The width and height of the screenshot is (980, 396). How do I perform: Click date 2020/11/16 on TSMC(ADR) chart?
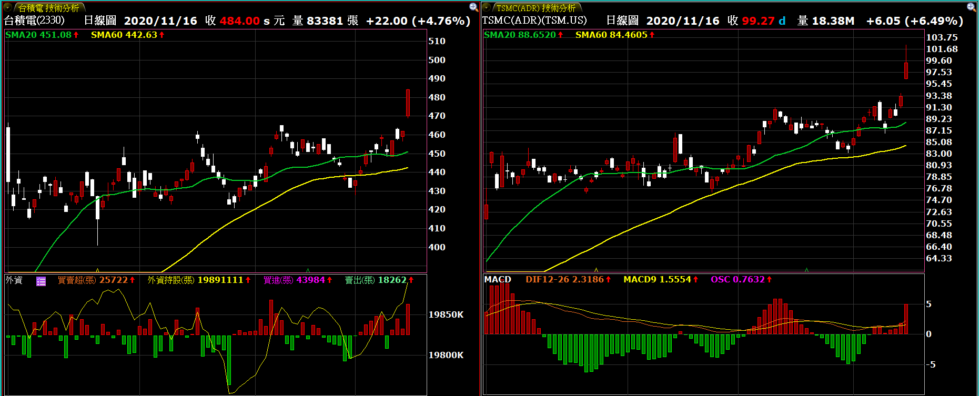(683, 21)
